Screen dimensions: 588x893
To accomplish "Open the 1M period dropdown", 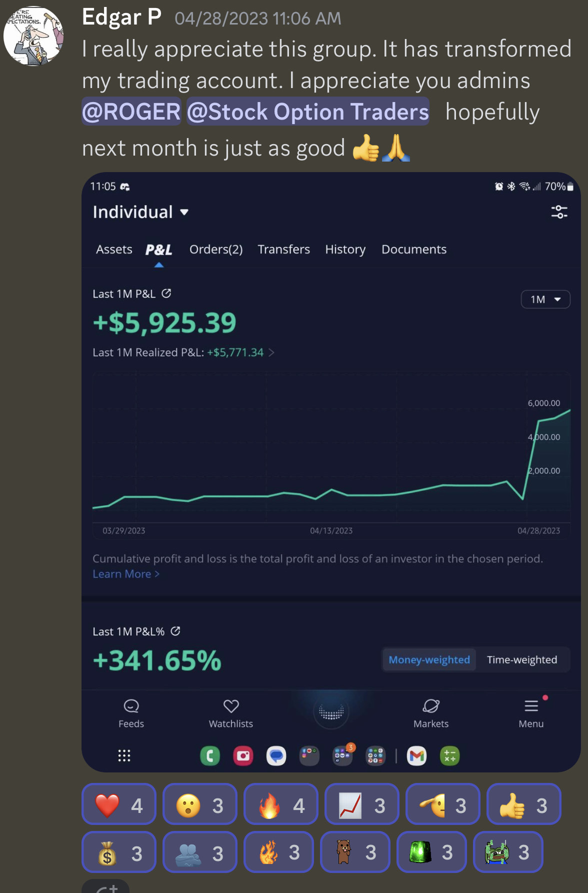I will tap(545, 299).
